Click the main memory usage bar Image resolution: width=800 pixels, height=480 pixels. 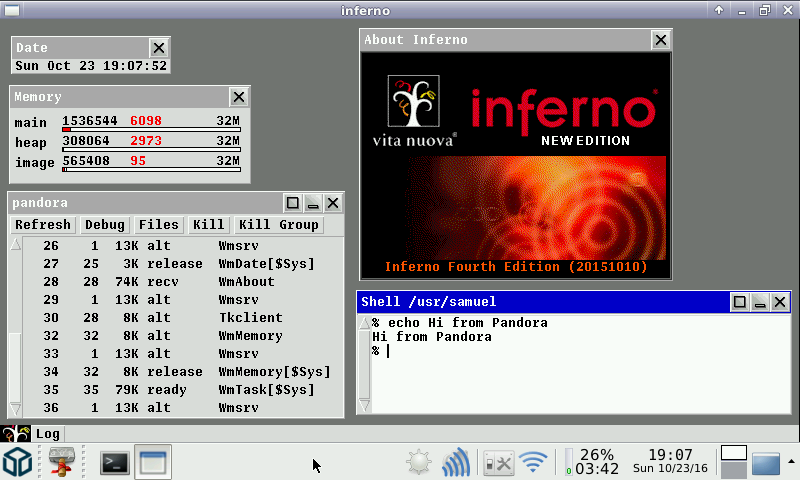152,130
